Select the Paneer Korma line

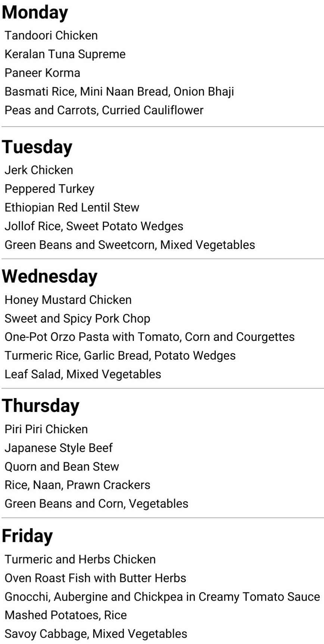tap(42, 73)
